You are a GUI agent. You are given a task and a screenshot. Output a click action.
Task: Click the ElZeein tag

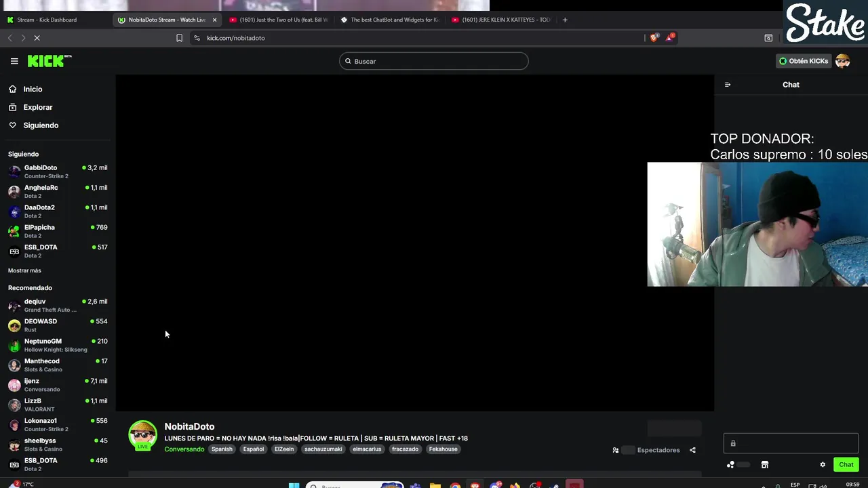point(284,449)
